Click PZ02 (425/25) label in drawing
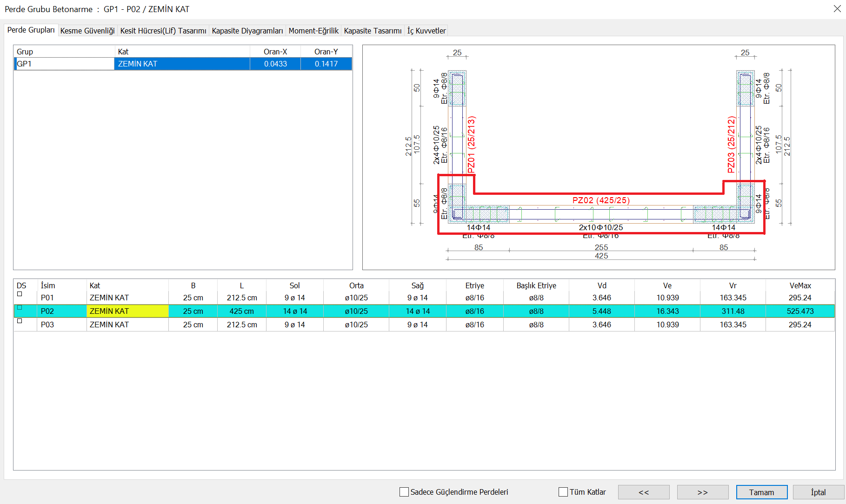This screenshot has height=504, width=846. pos(601,200)
